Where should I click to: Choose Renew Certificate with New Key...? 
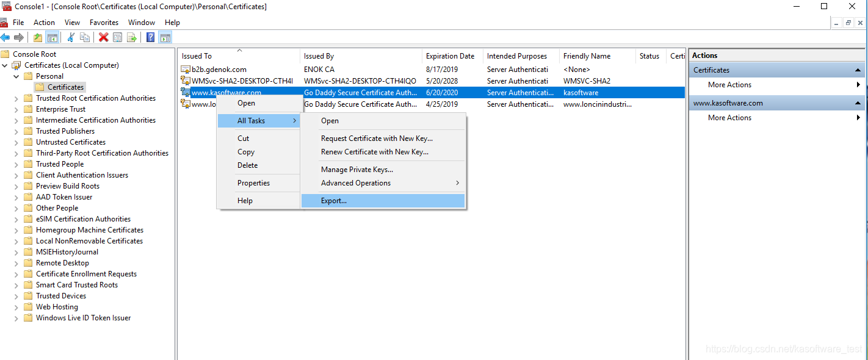[383, 152]
